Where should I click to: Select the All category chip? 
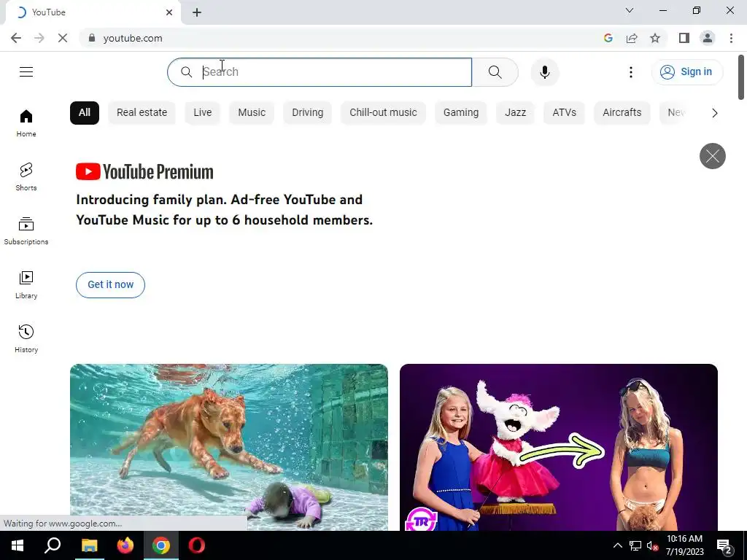coord(85,113)
